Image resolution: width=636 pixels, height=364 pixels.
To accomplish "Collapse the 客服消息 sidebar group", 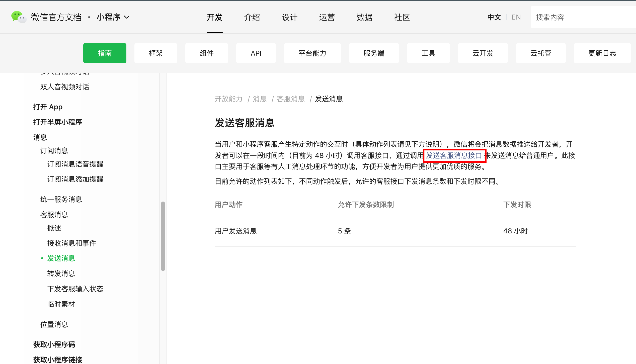I will (54, 215).
